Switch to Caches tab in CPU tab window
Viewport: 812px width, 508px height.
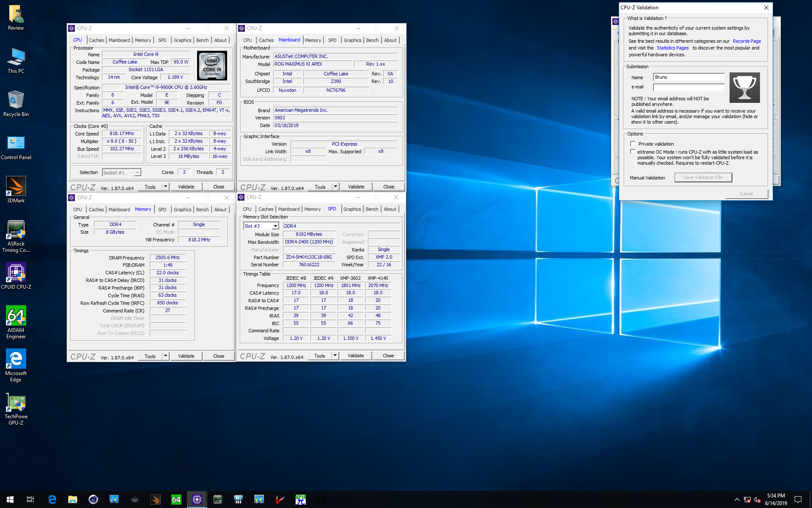point(96,40)
